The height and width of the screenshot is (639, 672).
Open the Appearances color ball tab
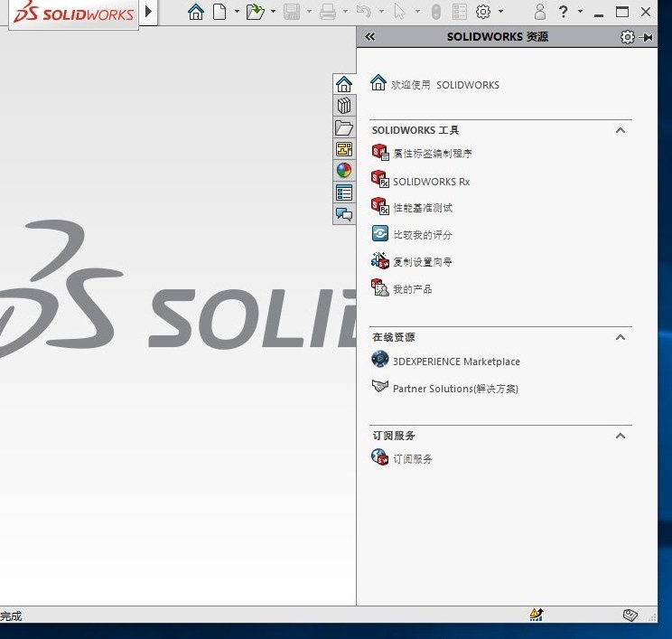(343, 171)
